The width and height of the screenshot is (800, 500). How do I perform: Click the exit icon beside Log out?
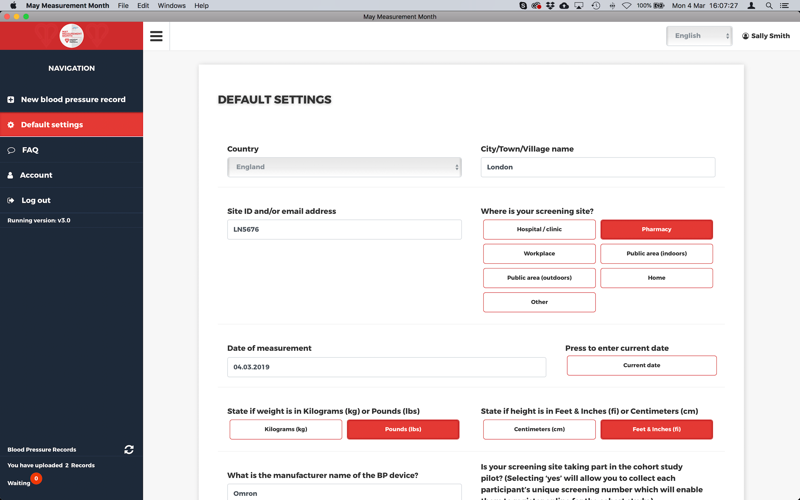(x=11, y=201)
